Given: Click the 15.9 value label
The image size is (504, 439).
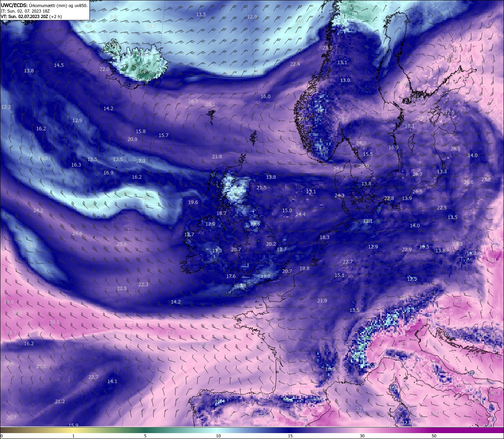Looking at the screenshot, I should 73,426.
